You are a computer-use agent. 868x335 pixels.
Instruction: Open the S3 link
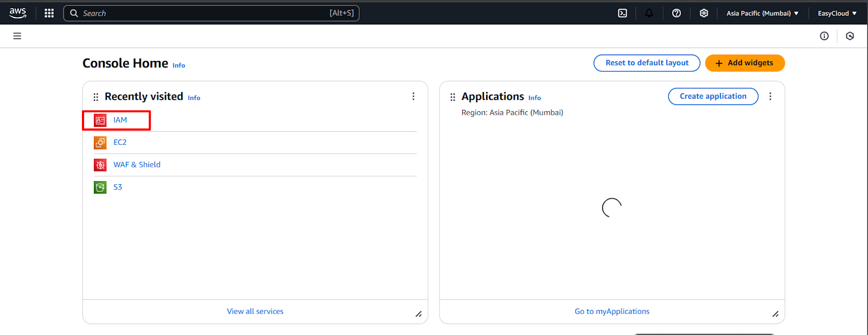[x=118, y=187]
